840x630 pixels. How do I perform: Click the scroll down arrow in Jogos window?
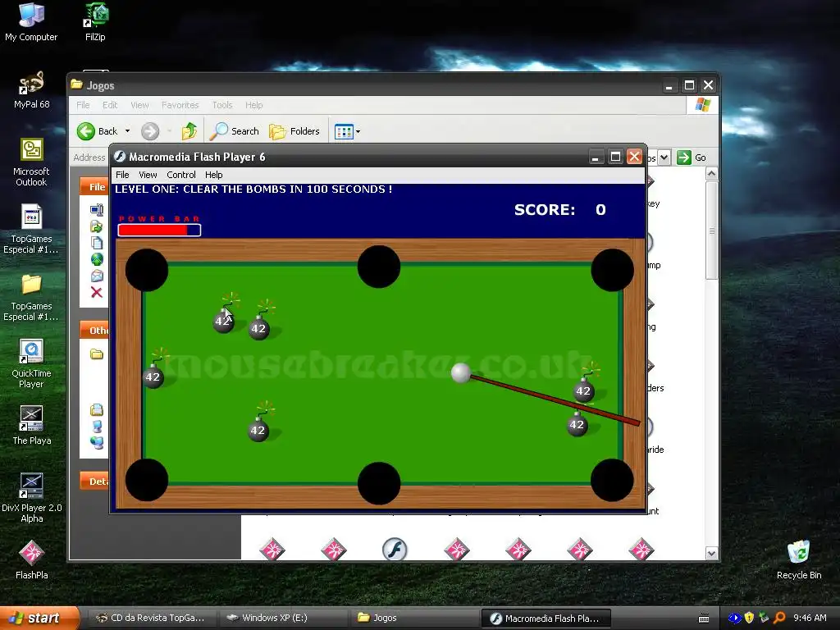[711, 554]
